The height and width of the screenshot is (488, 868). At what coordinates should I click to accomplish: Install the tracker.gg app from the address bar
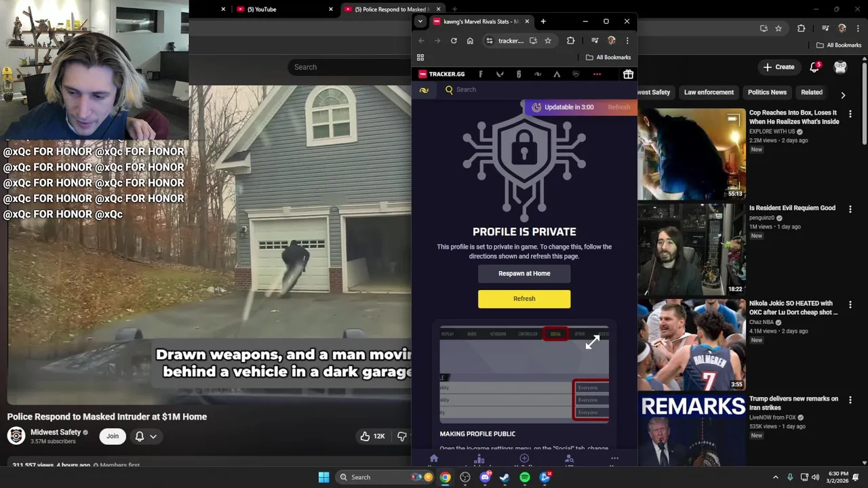pos(533,41)
